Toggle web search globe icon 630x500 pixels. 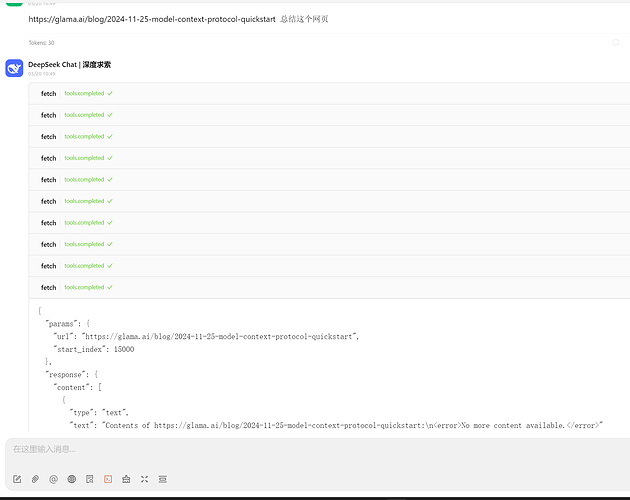click(x=72, y=479)
